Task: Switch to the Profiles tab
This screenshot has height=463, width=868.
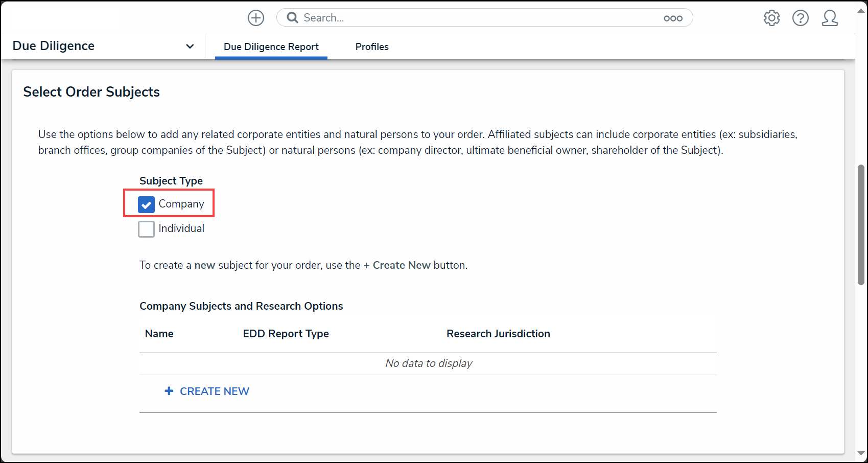Action: (372, 47)
